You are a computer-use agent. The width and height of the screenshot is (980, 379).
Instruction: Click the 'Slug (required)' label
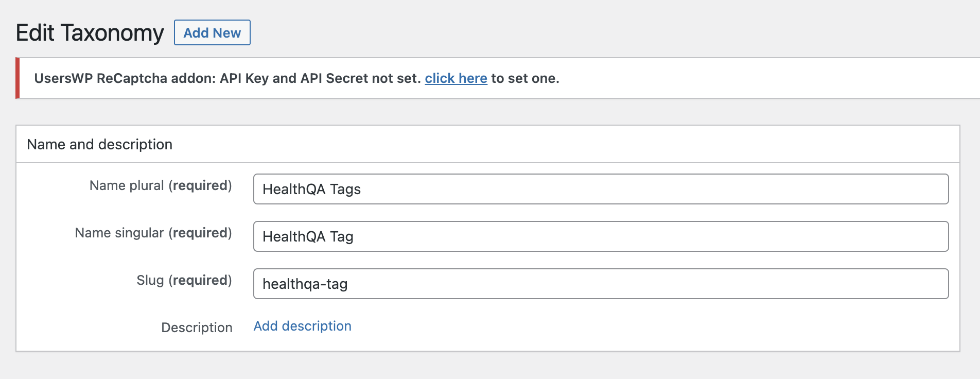pyautogui.click(x=184, y=280)
